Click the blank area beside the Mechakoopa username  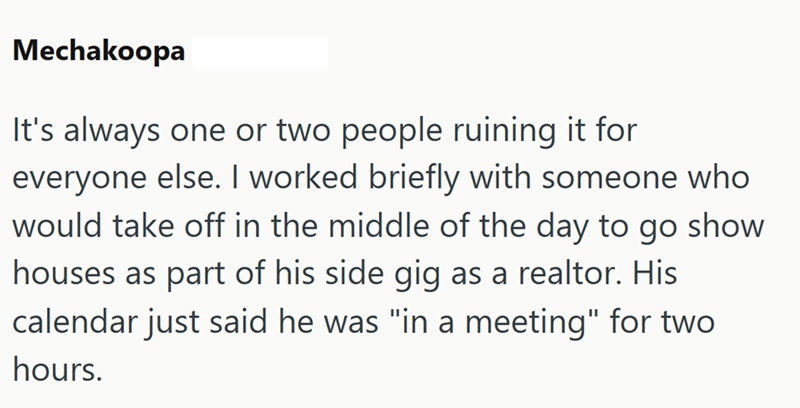coord(257,53)
